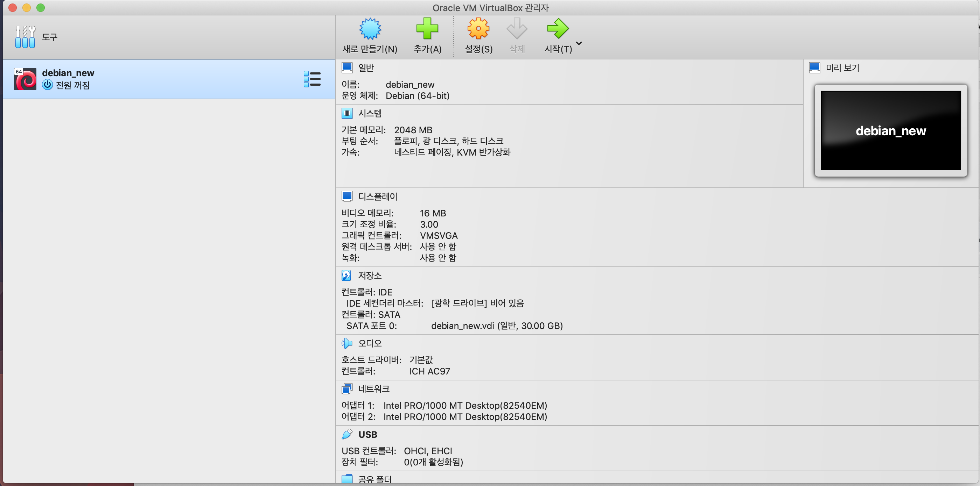Start the VM with the green 시작(T) arrow
The height and width of the screenshot is (486, 980).
(x=558, y=29)
